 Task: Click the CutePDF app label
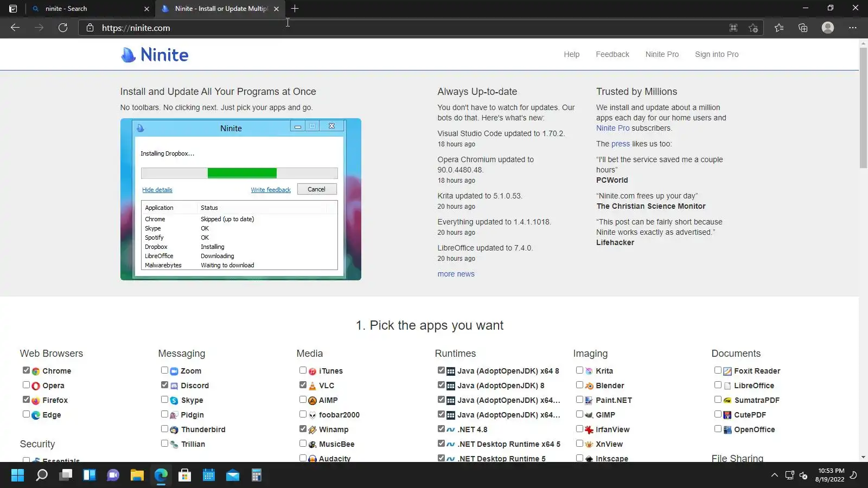click(750, 415)
